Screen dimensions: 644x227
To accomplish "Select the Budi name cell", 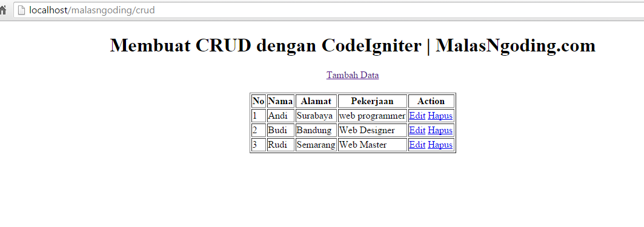I will click(x=281, y=130).
